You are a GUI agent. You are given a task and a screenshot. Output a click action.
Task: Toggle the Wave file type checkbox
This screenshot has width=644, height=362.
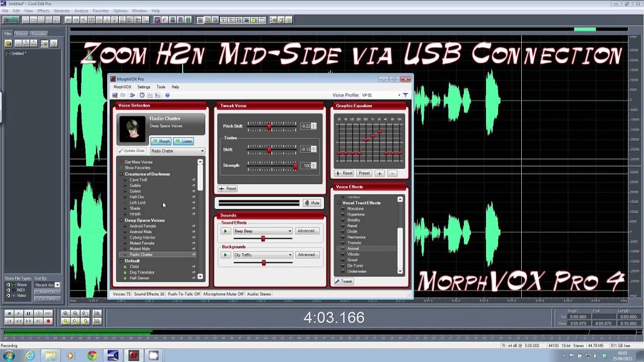click(8, 285)
